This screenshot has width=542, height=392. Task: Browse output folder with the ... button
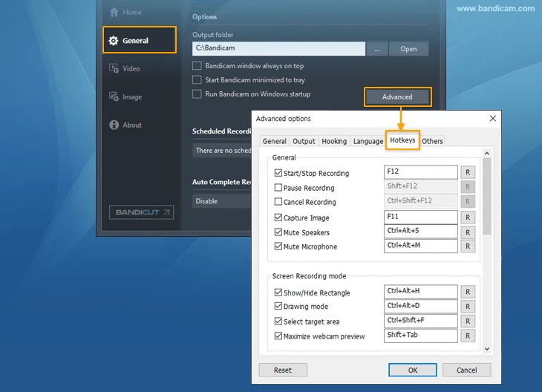pos(376,49)
